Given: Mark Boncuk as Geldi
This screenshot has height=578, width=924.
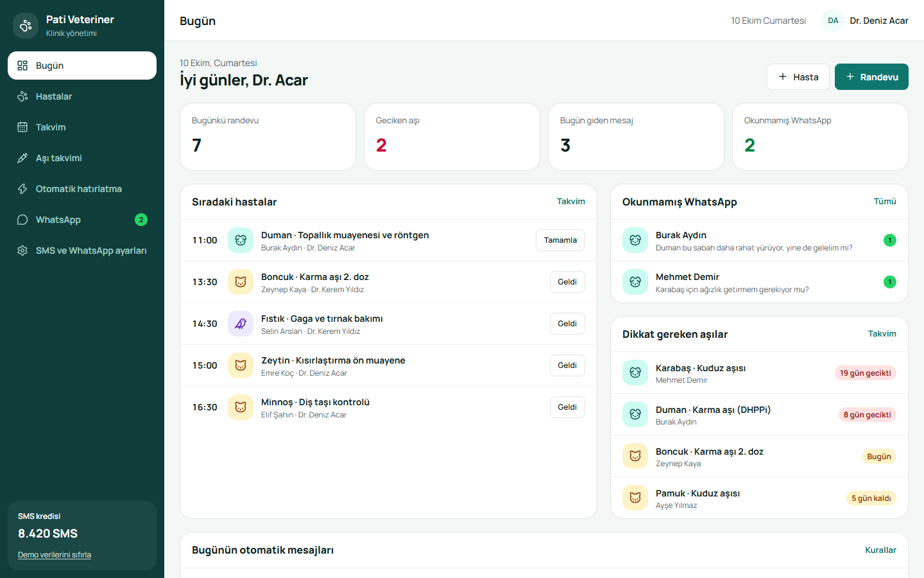Looking at the screenshot, I should (567, 282).
